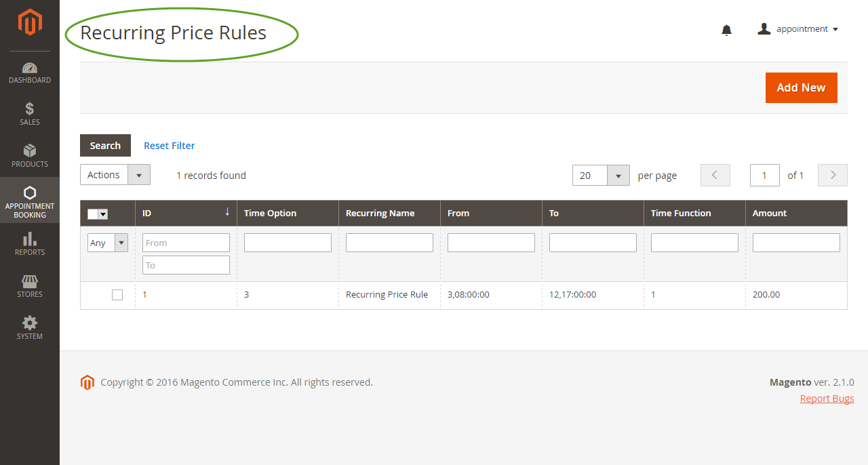Open the Reports section in the sidebar

30,244
